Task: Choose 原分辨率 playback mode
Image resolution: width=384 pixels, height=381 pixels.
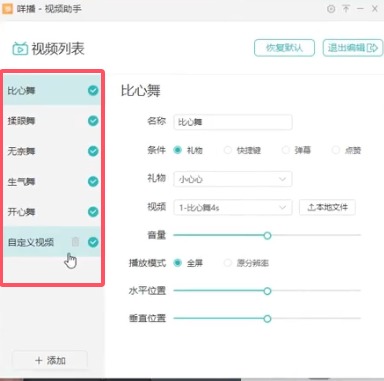Action: (x=228, y=263)
